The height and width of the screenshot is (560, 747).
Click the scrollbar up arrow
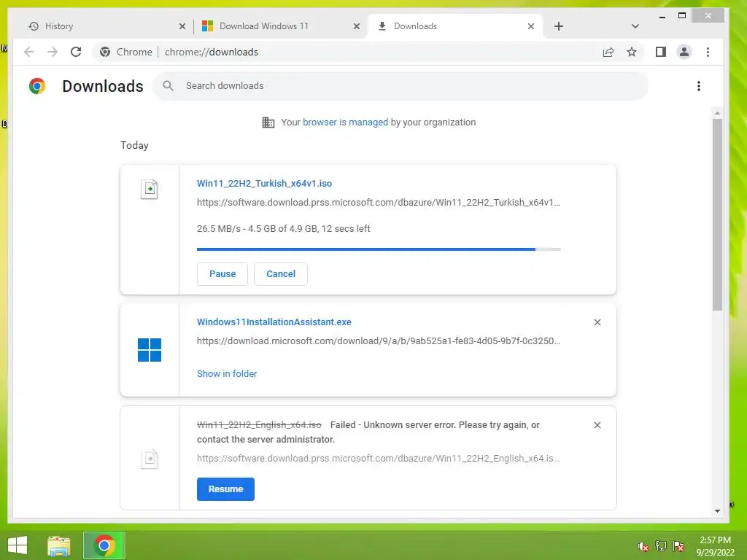tap(718, 113)
